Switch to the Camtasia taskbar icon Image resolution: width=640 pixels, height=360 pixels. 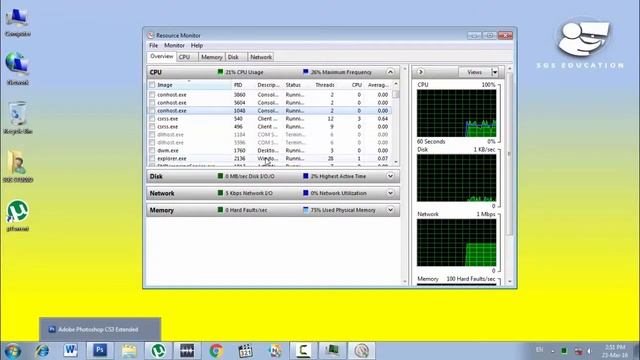click(x=303, y=351)
